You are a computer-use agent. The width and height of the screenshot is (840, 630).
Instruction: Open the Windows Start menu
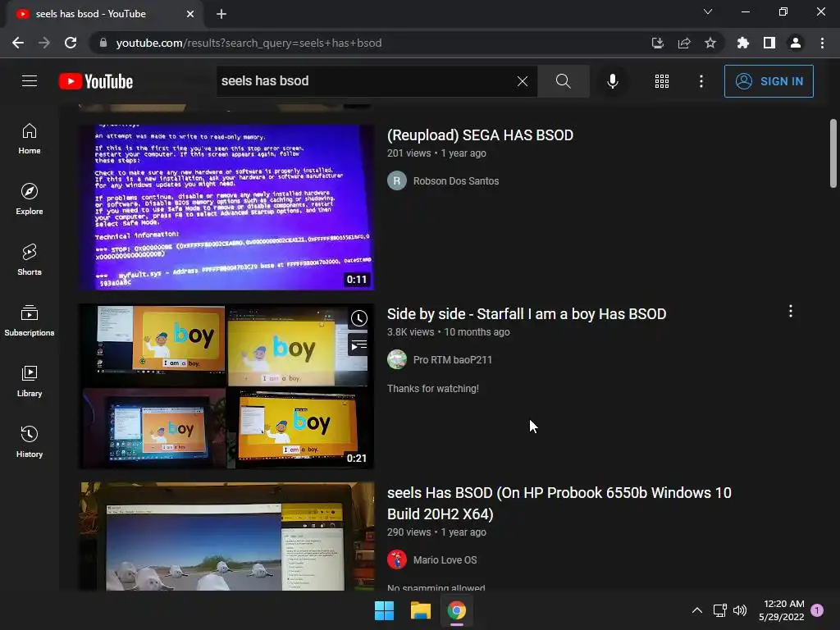click(x=384, y=610)
